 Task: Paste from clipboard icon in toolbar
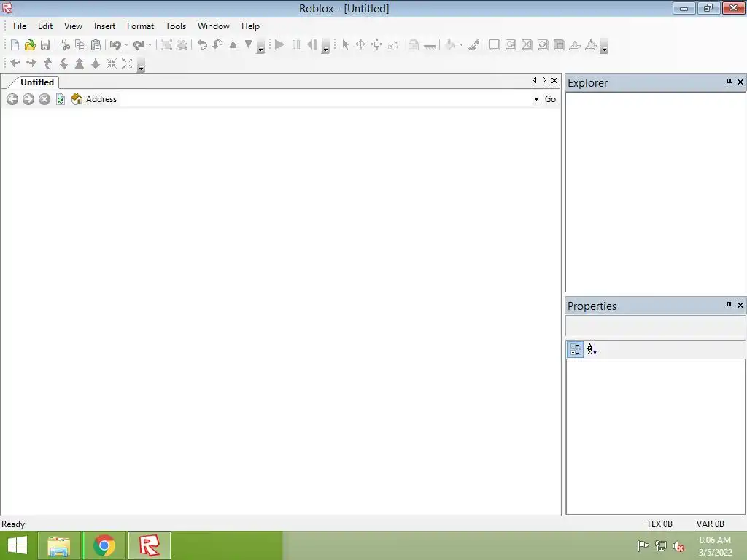coord(96,44)
